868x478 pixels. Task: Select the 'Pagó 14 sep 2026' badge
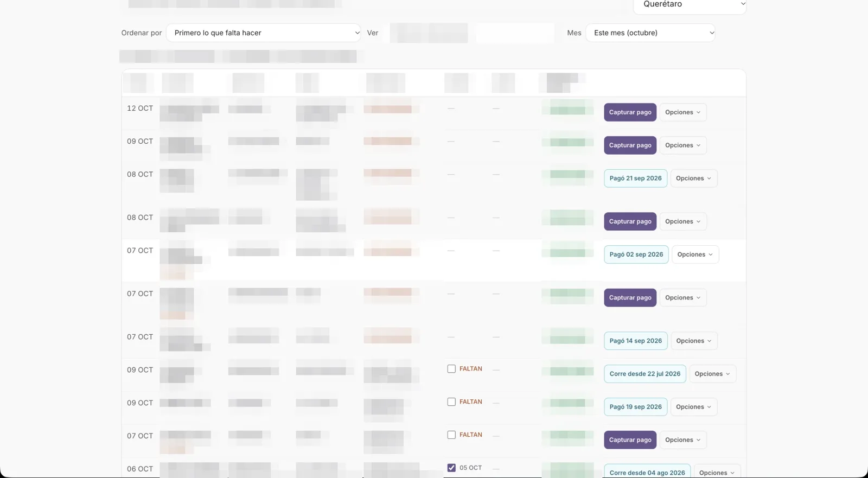point(636,341)
